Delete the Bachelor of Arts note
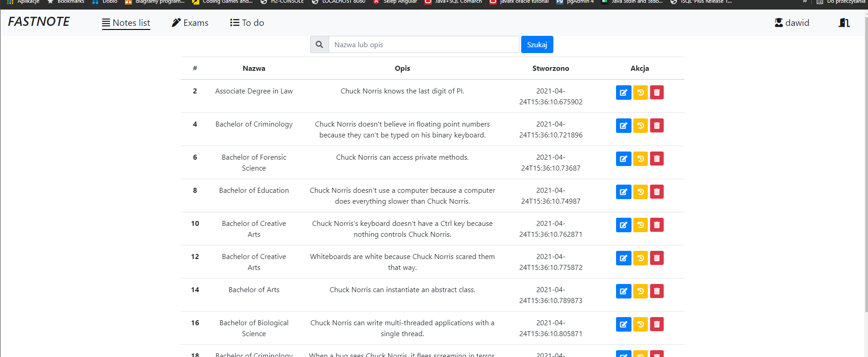Screen dimensions: 868x357 pos(656,291)
